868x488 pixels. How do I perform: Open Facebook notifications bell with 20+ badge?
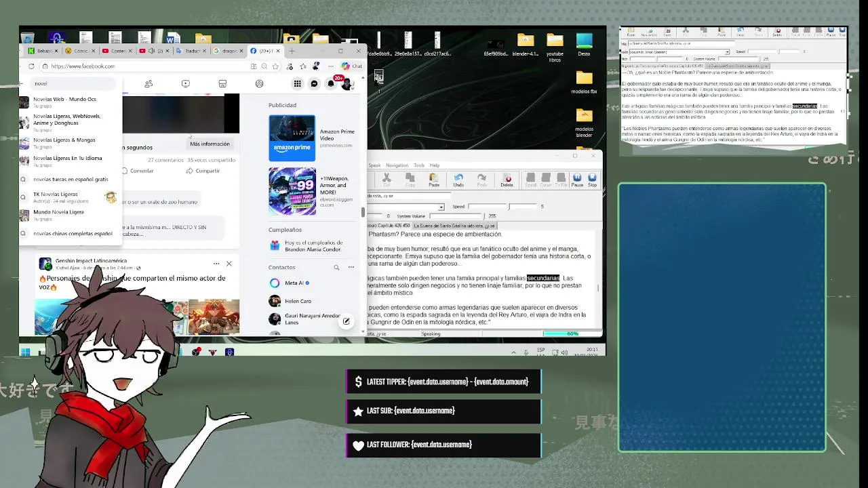[331, 83]
